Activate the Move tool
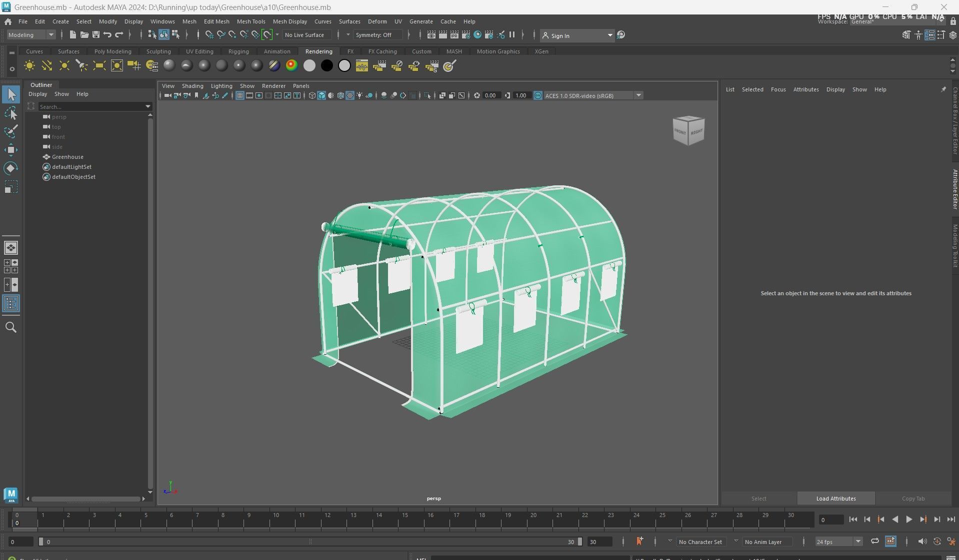Viewport: 959px width, 560px height. pos(11,150)
